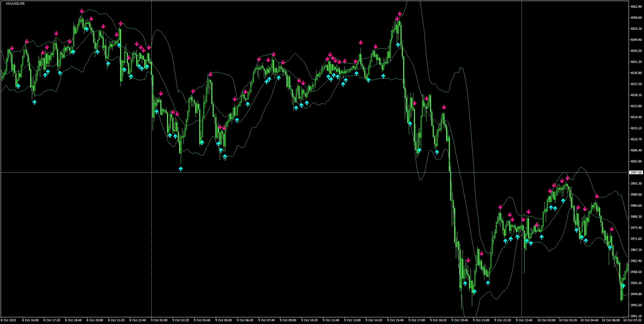644x324 pixels.
Task: Click the time label 10 Oct 06:00
Action: click(x=610, y=320)
